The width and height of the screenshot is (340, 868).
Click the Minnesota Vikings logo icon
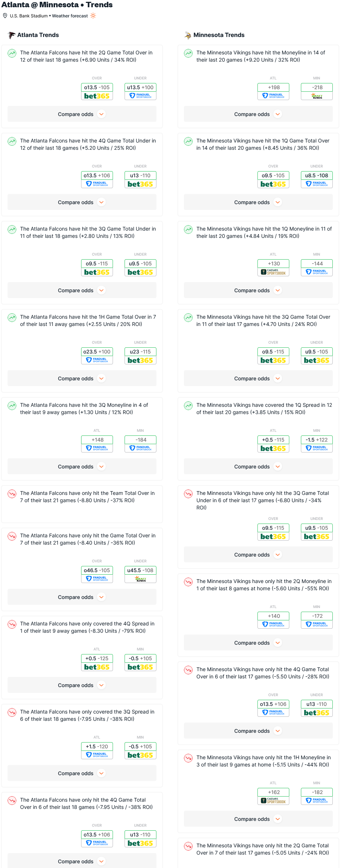click(188, 35)
